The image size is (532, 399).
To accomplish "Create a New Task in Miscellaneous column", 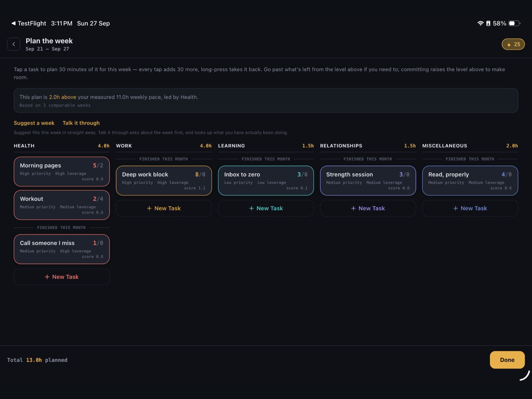I will [x=470, y=208].
